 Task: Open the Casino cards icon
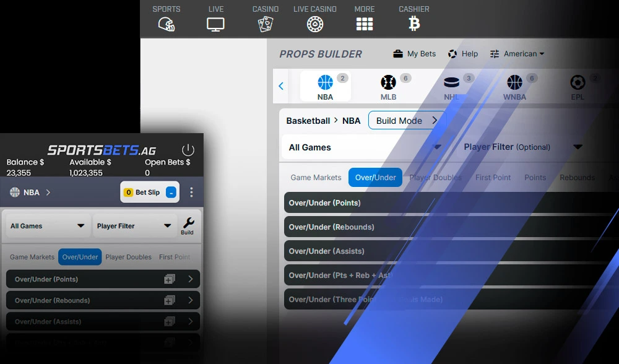266,25
